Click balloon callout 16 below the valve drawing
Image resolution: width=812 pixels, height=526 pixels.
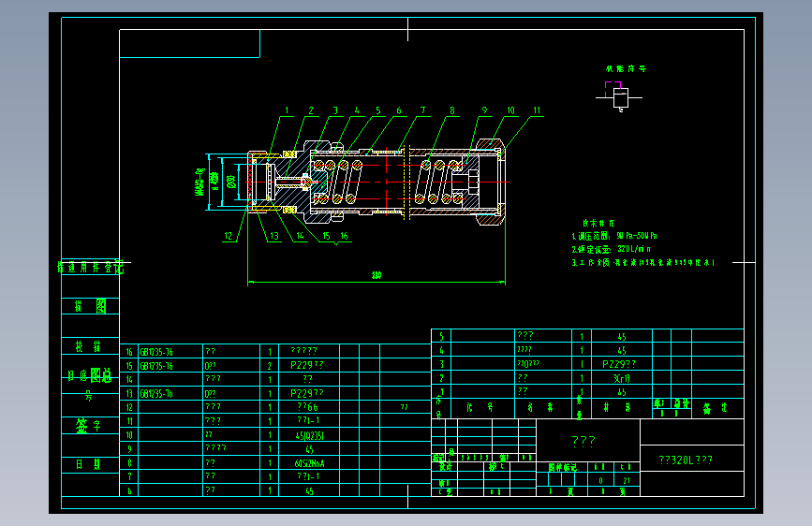(345, 236)
